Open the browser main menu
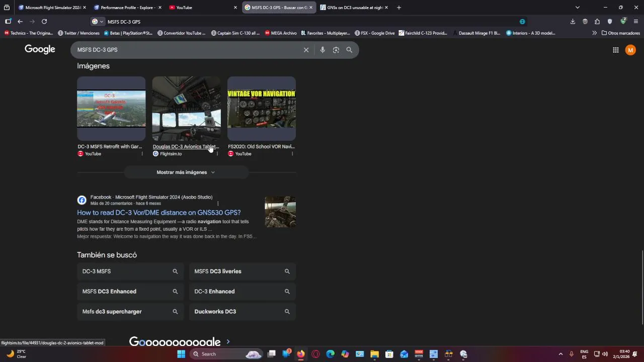The image size is (644, 362). 636,22
